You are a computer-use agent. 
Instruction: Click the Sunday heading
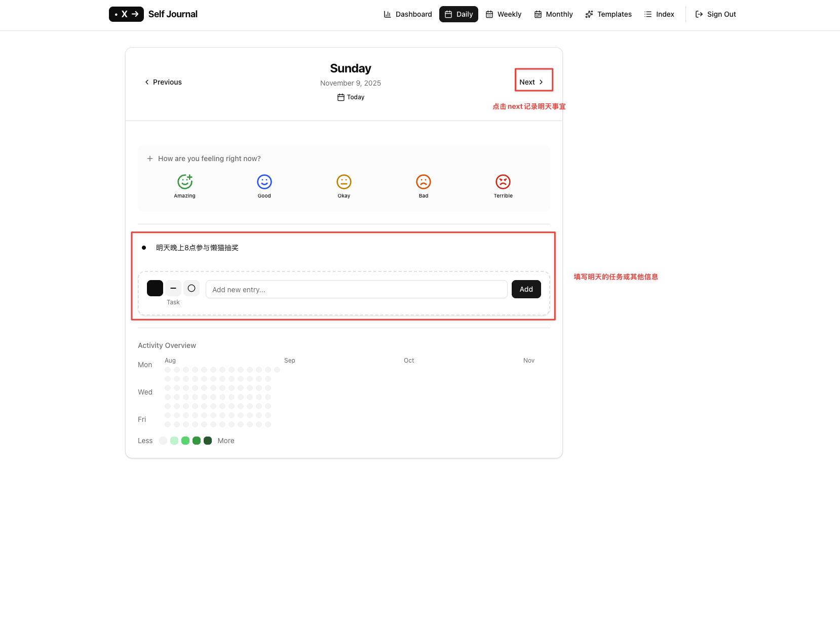[x=351, y=68]
